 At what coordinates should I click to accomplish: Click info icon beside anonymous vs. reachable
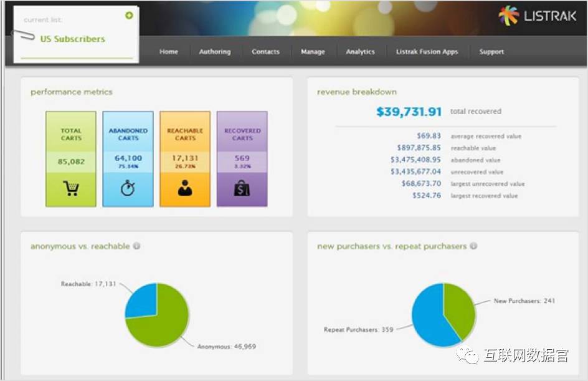point(137,246)
